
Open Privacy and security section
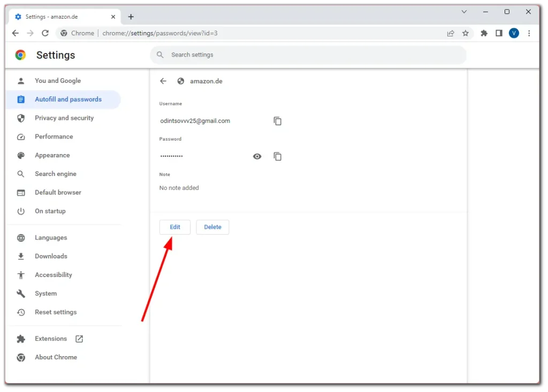[x=64, y=118]
